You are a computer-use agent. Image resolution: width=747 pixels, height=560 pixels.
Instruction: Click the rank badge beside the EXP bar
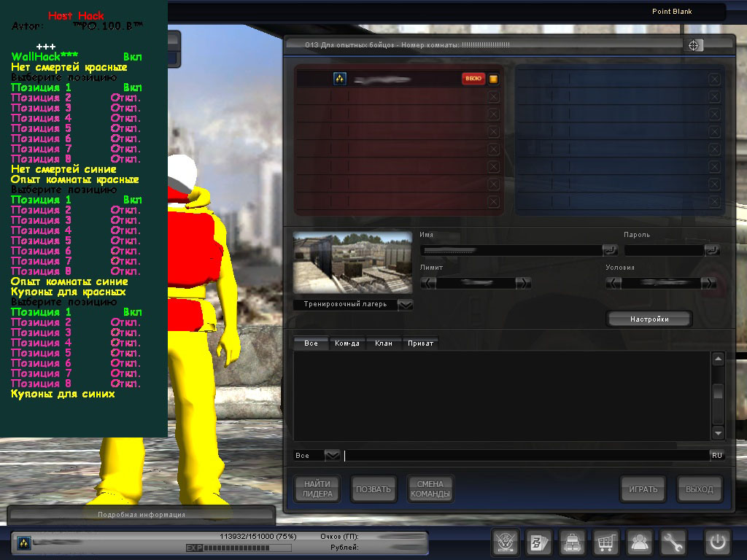coord(24,542)
